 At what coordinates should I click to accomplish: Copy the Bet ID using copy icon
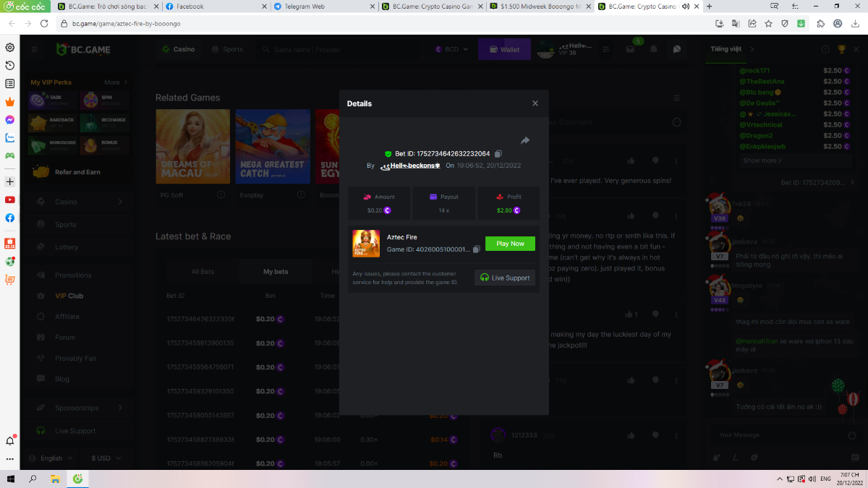click(x=498, y=154)
